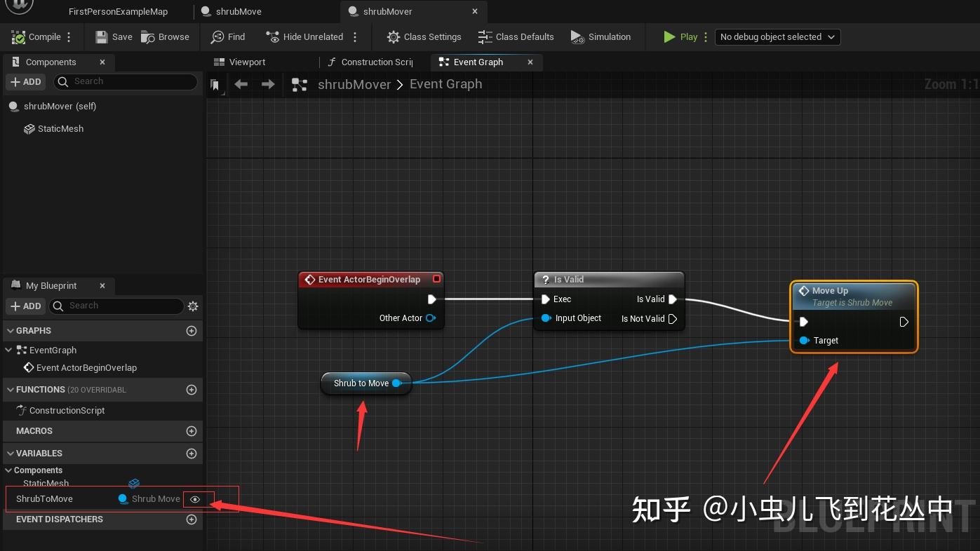980x551 pixels.
Task: Add a new graph
Action: (192, 331)
